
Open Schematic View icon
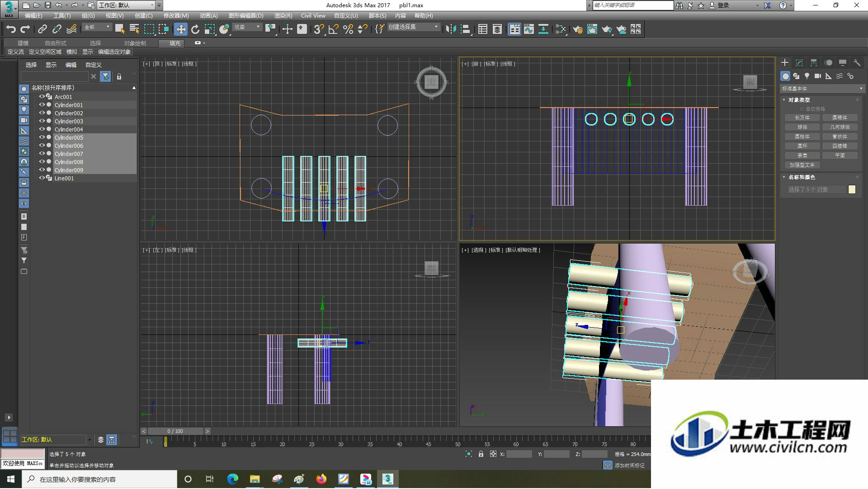(543, 29)
